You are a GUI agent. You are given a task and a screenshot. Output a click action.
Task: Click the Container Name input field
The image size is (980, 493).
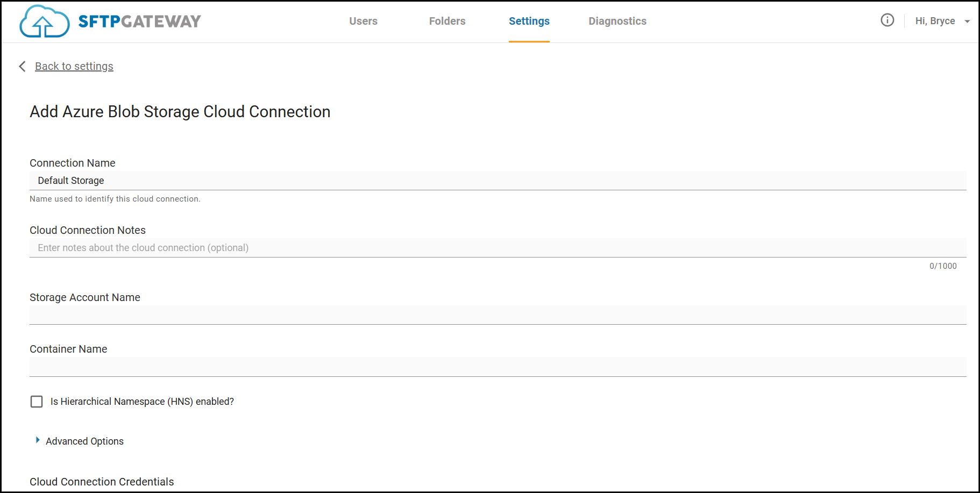498,367
